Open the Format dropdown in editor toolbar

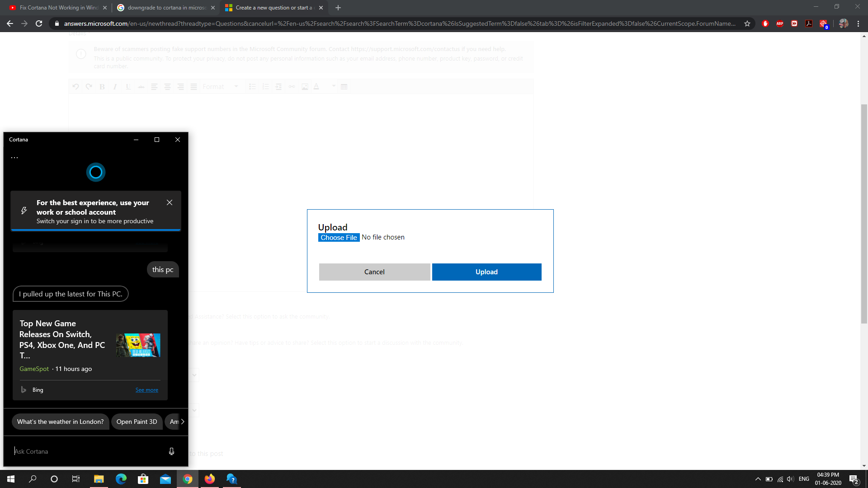[x=221, y=87]
